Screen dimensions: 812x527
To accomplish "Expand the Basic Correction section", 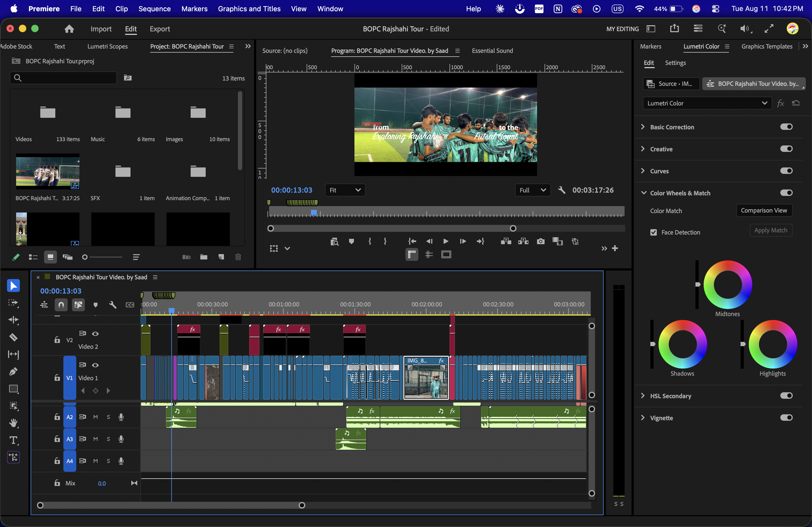I will pos(643,127).
